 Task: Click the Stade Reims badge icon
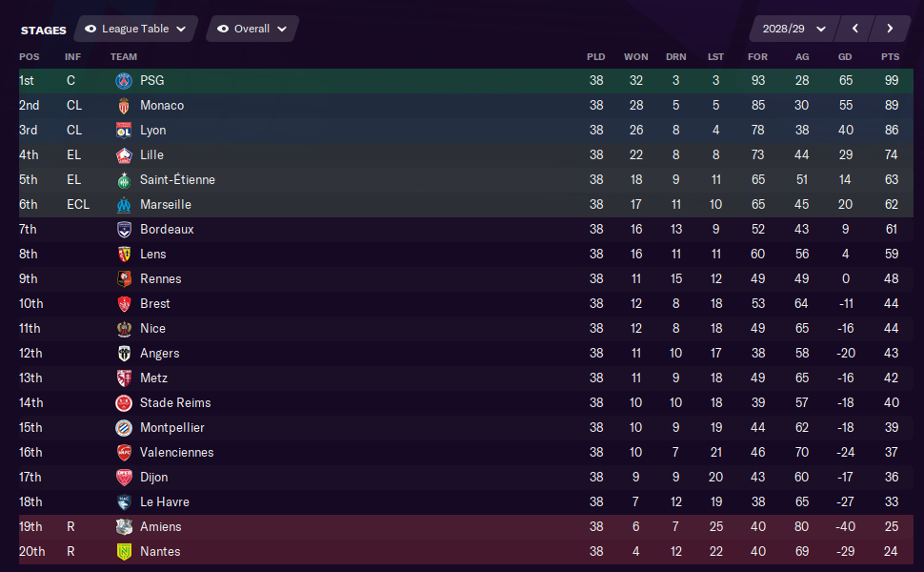[124, 402]
